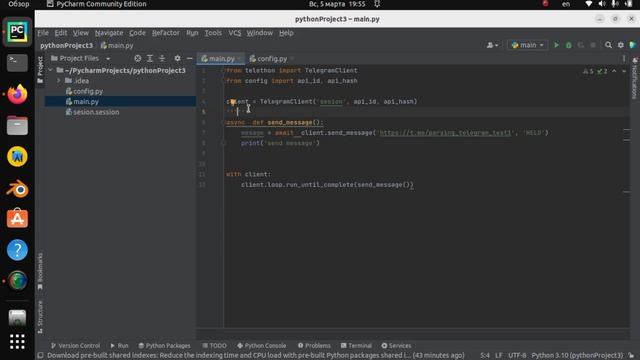640x360 pixels.
Task: Open Files manager from the dock
Action: tap(17, 125)
